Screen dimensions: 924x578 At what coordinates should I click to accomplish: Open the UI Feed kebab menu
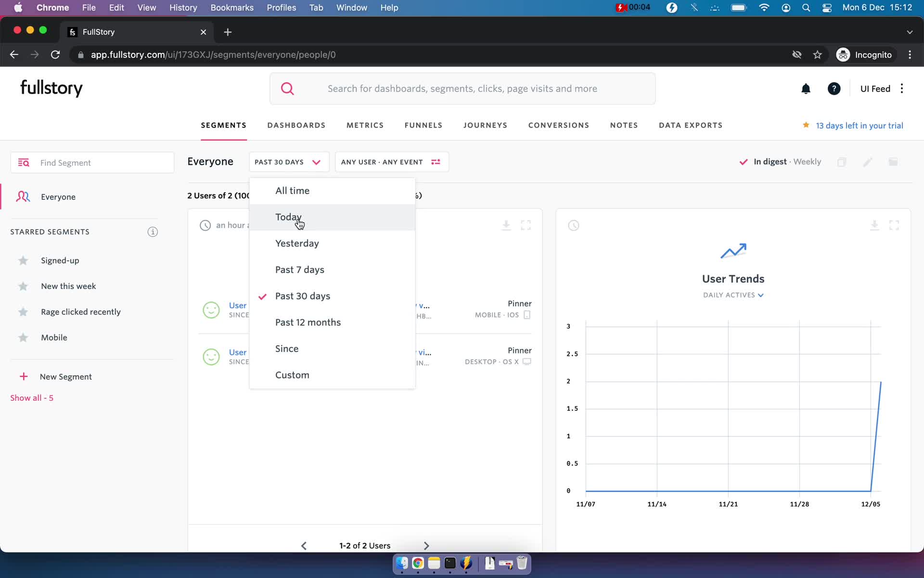[902, 89]
